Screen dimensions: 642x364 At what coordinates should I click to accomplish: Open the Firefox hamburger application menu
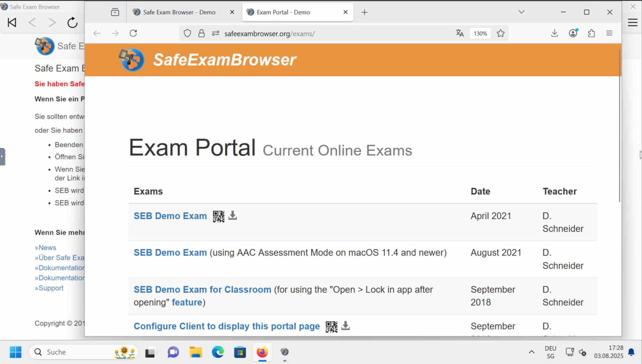click(x=609, y=33)
